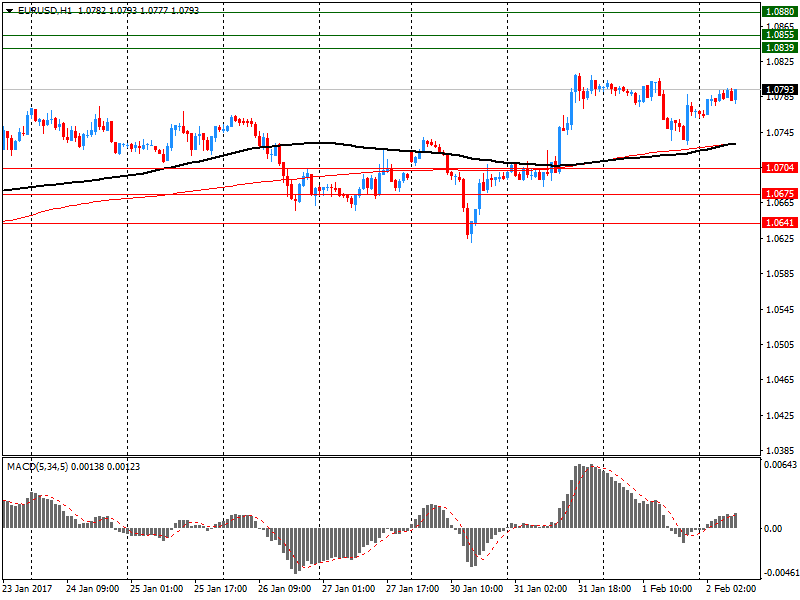This screenshot has width=800, height=600.
Task: Select the 31 Jan 02:00 time axis label
Action: click(540, 589)
